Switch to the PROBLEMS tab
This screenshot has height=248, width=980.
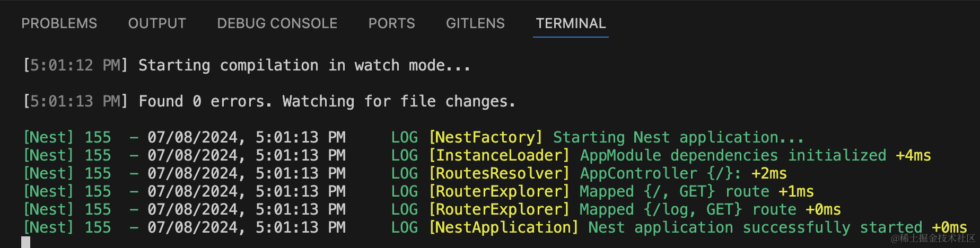pyautogui.click(x=59, y=23)
